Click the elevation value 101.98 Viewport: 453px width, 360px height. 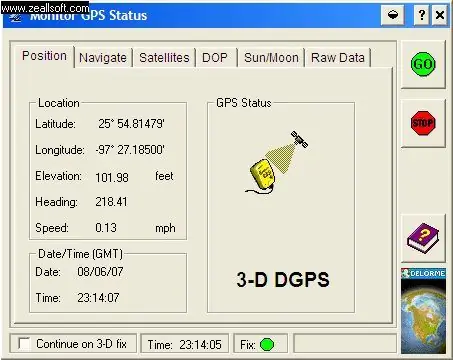point(112,177)
